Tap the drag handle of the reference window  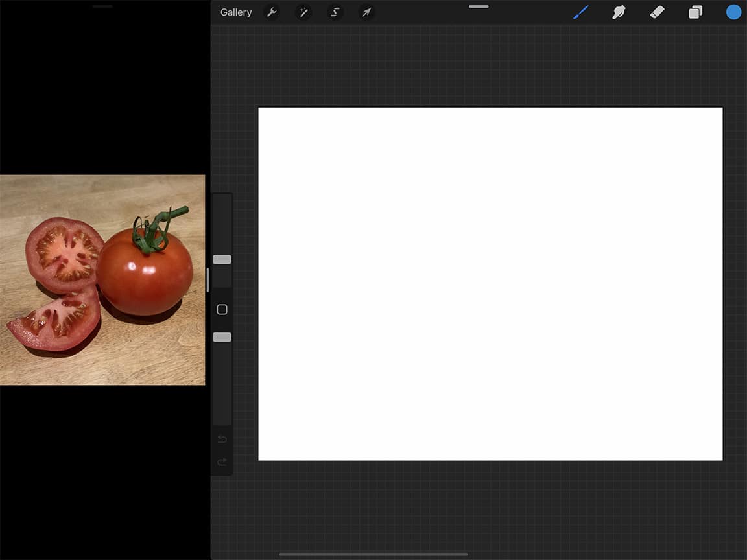tap(102, 6)
